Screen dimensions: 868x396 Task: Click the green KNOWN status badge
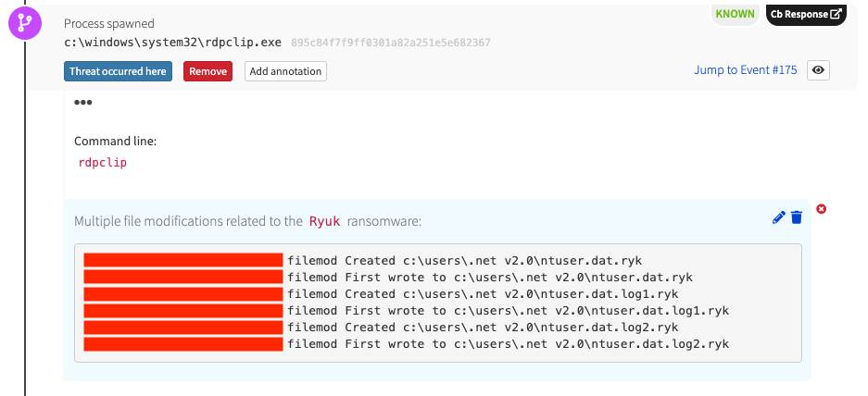[x=734, y=14]
